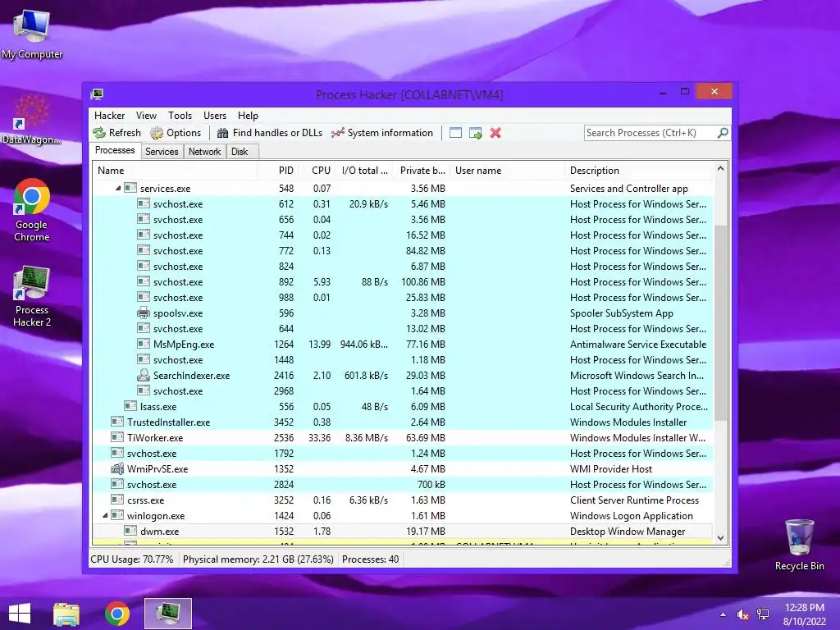The height and width of the screenshot is (630, 840).
Task: Click the network tray icon
Action: (763, 614)
